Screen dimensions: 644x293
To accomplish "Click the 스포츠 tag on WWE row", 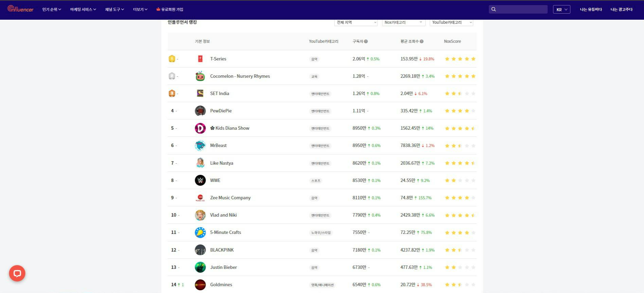I will point(316,181).
